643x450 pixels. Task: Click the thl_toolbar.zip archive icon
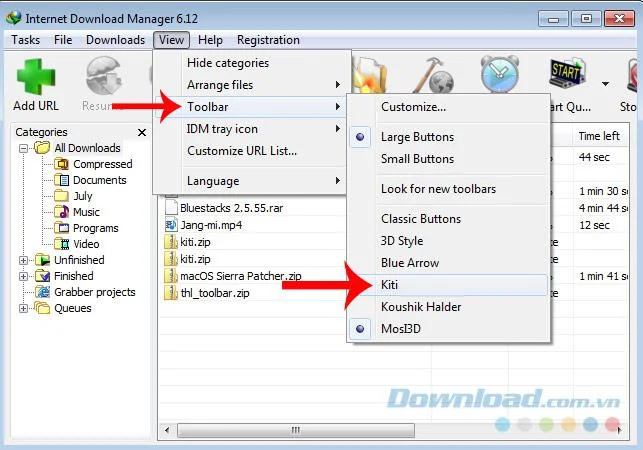(171, 293)
